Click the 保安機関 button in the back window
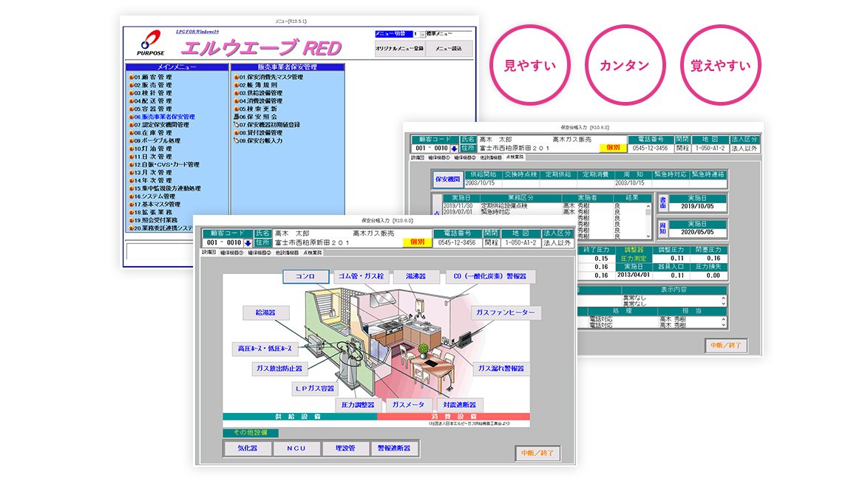The height and width of the screenshot is (495, 868). coord(447,180)
